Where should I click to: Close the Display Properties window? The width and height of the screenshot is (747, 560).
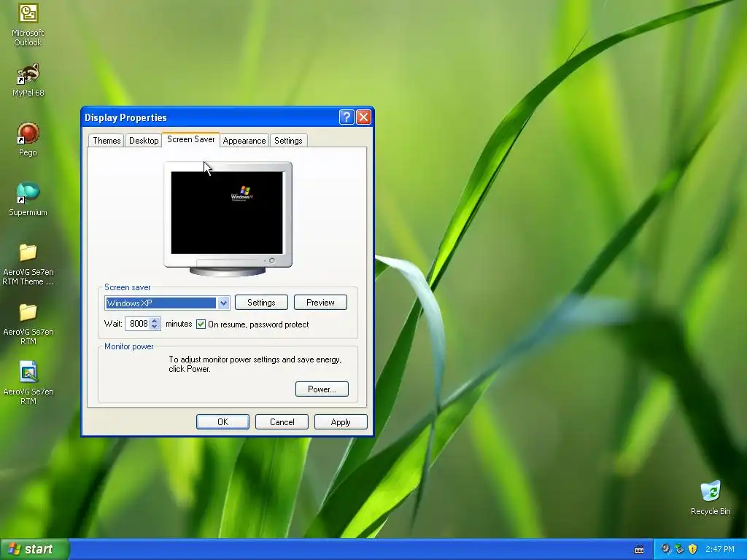[x=363, y=117]
